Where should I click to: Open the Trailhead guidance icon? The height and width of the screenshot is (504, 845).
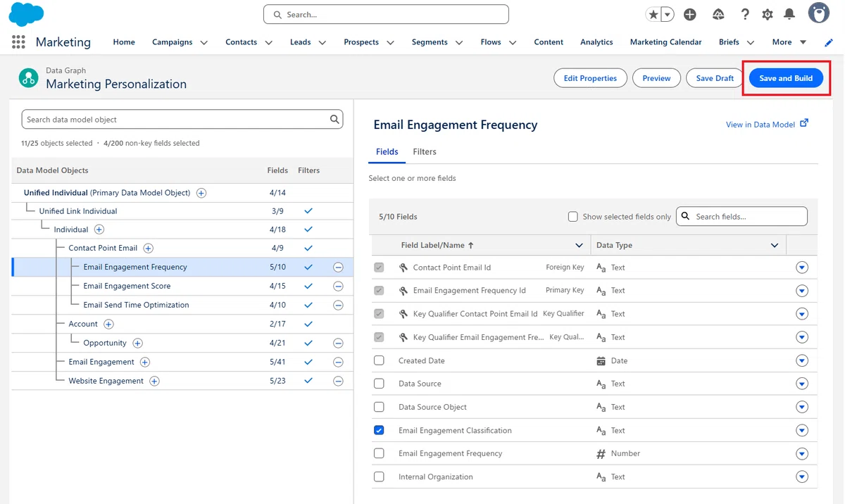point(718,14)
